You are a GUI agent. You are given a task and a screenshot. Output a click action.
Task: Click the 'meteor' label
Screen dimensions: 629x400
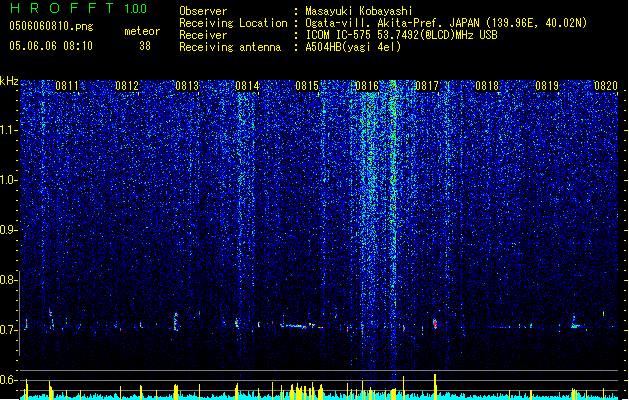[x=142, y=31]
